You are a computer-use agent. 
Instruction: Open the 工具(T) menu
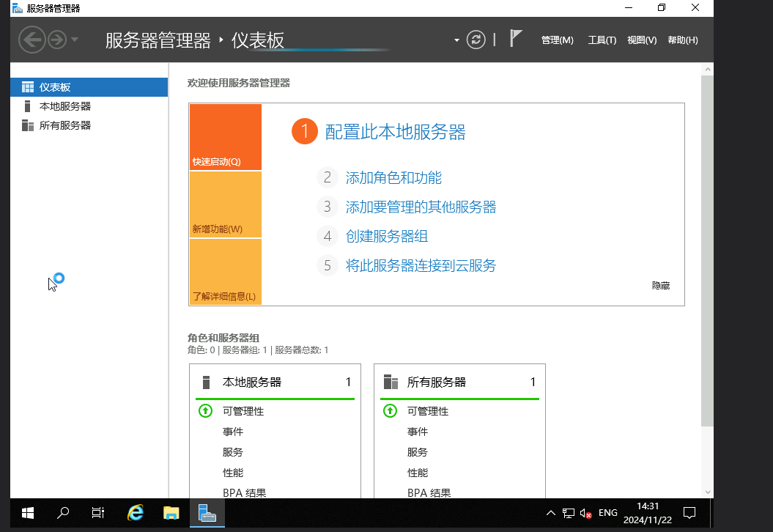(x=602, y=40)
